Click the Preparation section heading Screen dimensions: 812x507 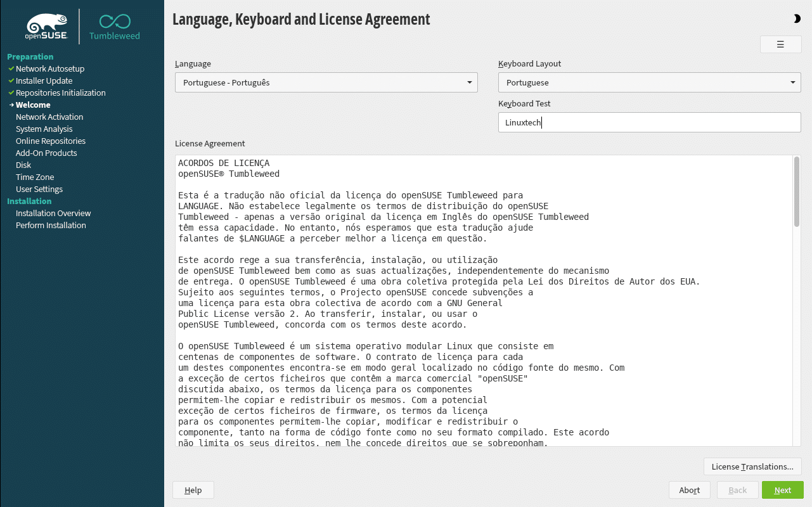(x=30, y=56)
